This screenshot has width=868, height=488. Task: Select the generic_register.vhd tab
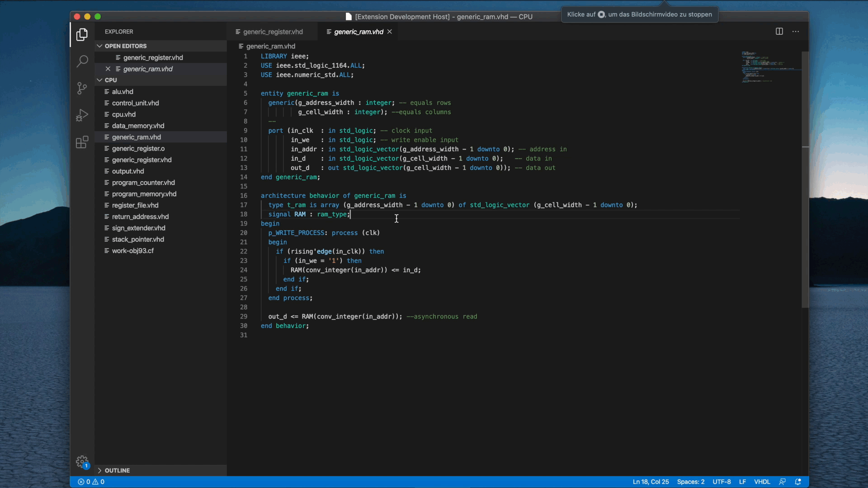click(273, 31)
